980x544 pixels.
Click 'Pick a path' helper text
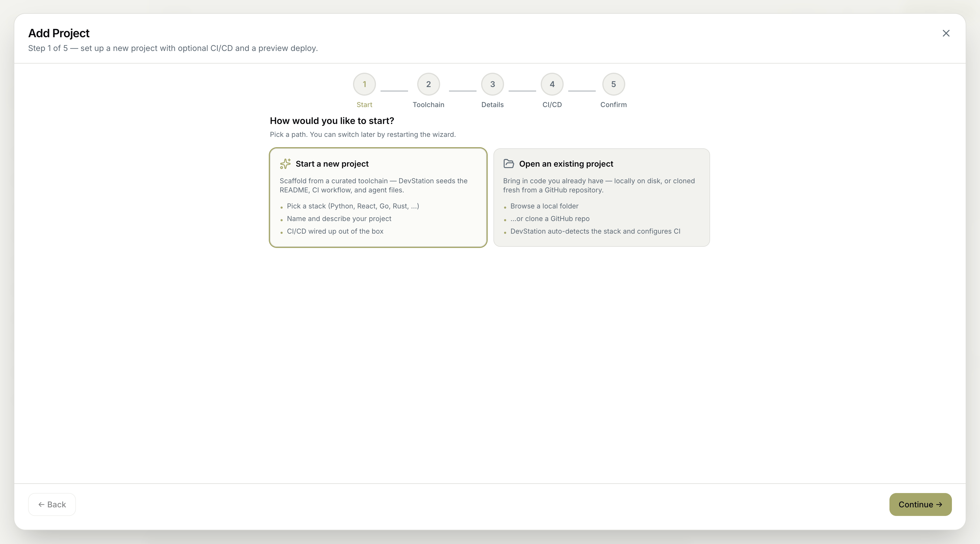pyautogui.click(x=362, y=135)
